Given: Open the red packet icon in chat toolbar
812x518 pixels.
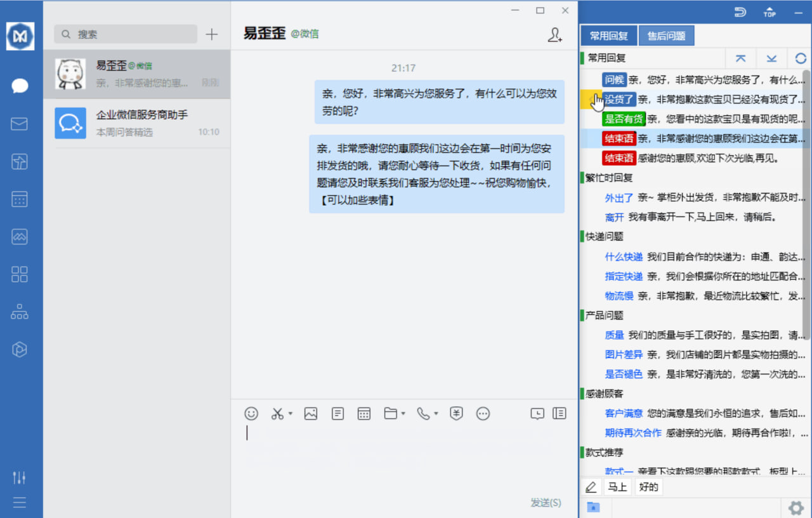Looking at the screenshot, I should (x=456, y=413).
